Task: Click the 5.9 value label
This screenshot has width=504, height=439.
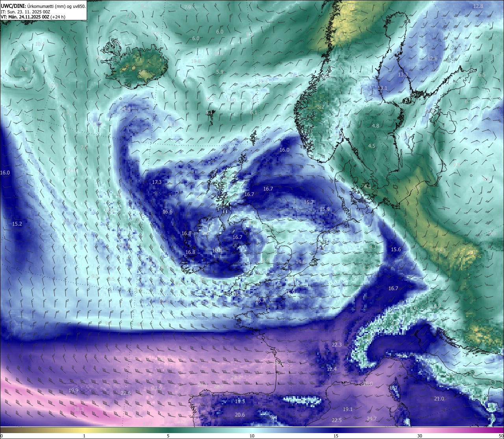Action: point(220,72)
